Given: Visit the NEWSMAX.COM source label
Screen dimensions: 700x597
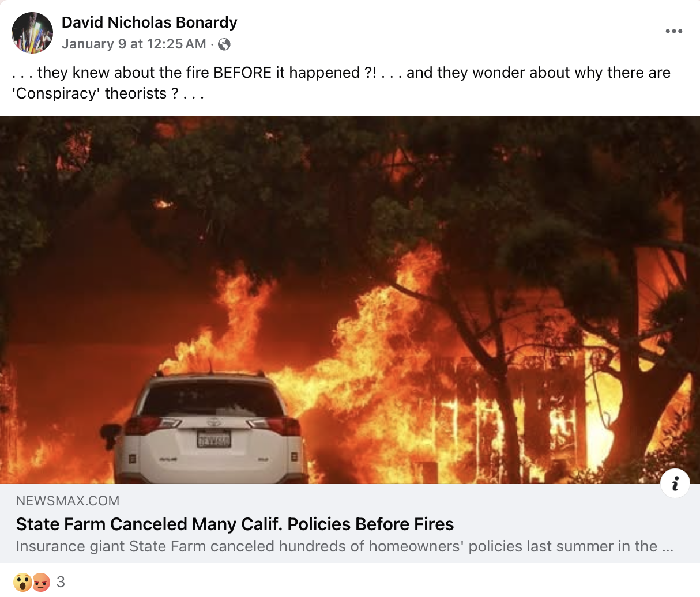Looking at the screenshot, I should 68,501.
